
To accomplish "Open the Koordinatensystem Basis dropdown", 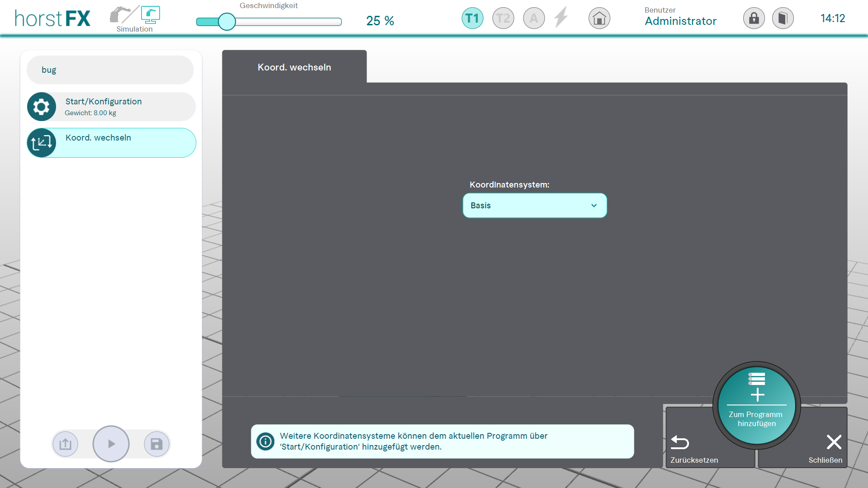I will coord(534,206).
